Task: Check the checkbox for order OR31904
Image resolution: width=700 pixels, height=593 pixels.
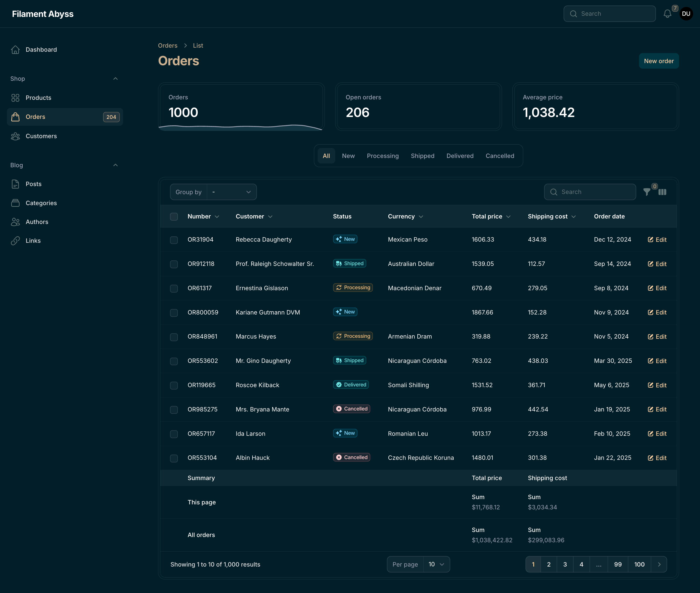Action: click(x=174, y=240)
